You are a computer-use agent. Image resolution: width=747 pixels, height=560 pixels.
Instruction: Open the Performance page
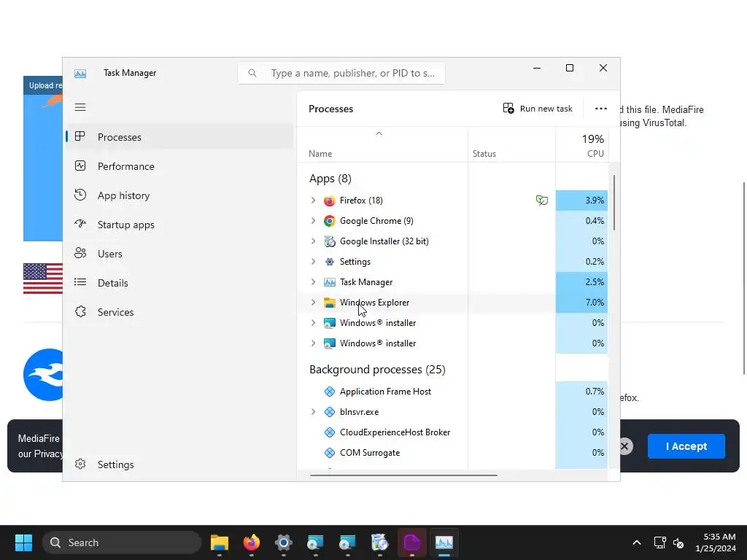click(179, 166)
